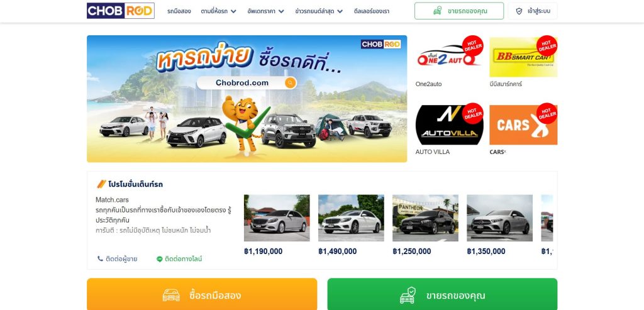Click the CHOBROD logo in header
644x310 pixels.
click(120, 11)
